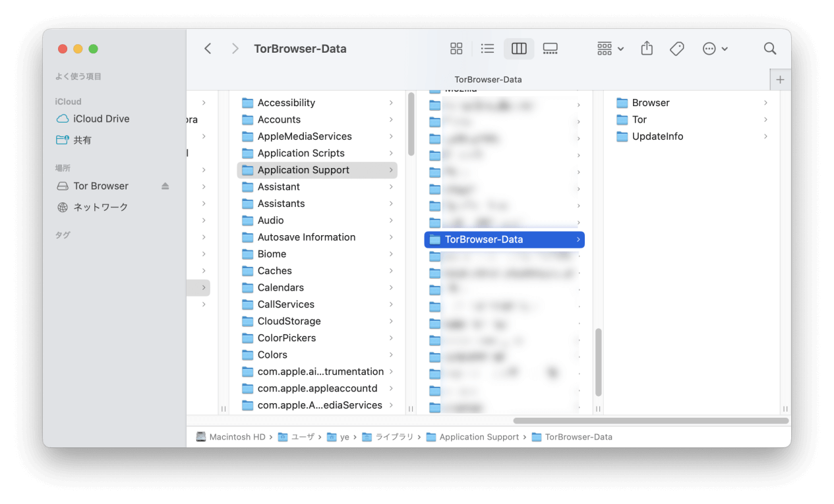This screenshot has width=834, height=504.
Task: Select the Colors folder
Action: click(x=317, y=354)
